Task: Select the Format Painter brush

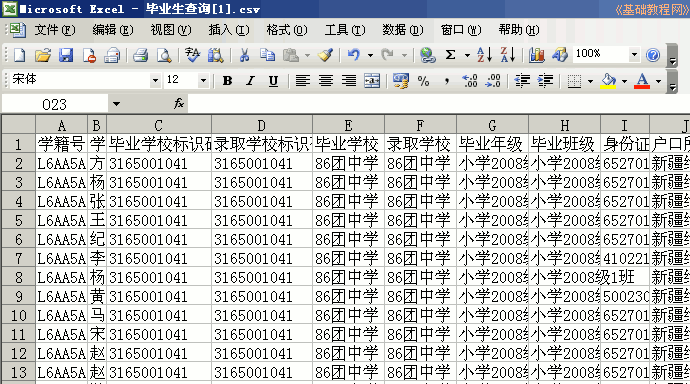Action: [326, 55]
